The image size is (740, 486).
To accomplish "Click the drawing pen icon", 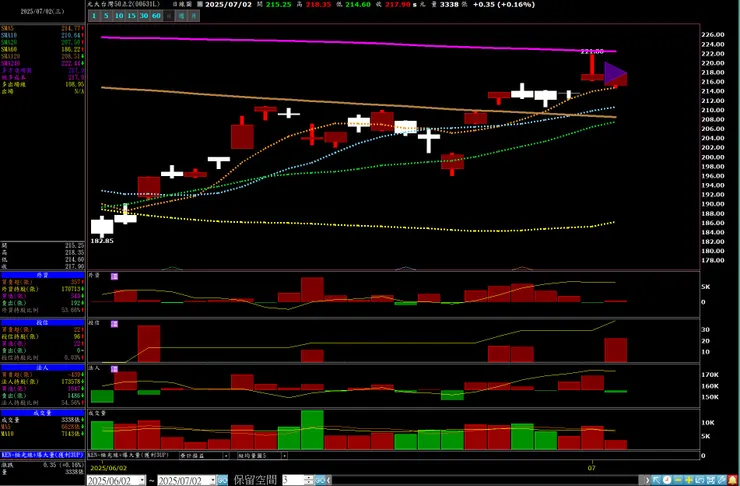I will point(722,480).
